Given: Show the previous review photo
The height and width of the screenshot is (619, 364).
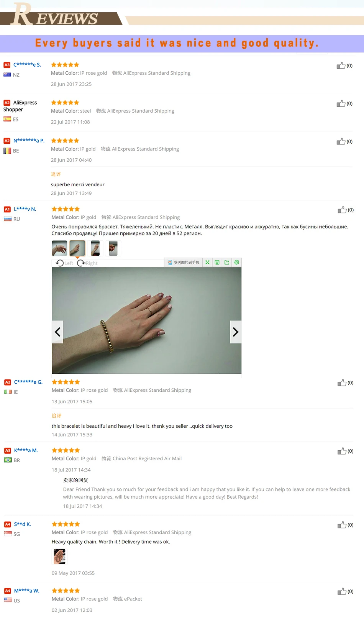Looking at the screenshot, I should tap(57, 332).
